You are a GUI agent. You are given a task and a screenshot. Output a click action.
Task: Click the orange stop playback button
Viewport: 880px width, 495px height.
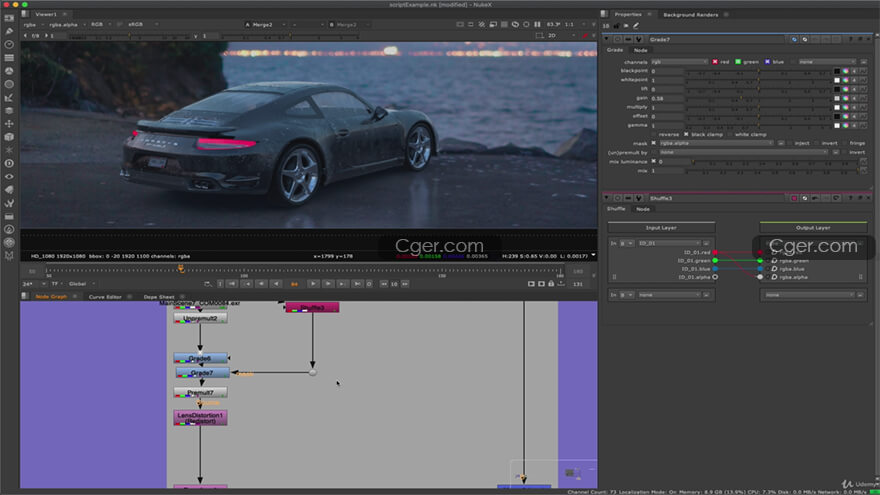[294, 284]
